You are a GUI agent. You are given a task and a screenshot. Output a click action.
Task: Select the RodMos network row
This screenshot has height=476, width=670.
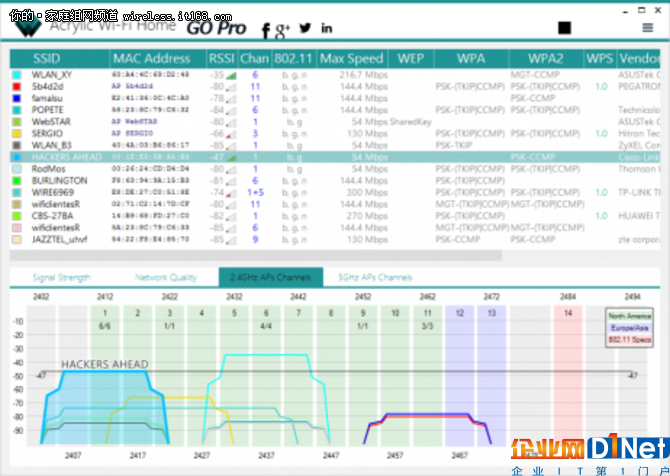[335, 169]
